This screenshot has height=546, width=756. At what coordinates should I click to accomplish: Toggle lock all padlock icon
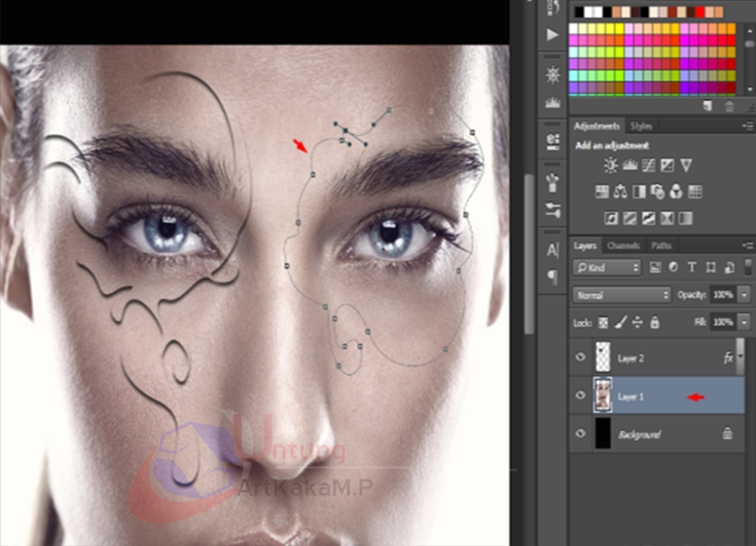click(x=654, y=322)
